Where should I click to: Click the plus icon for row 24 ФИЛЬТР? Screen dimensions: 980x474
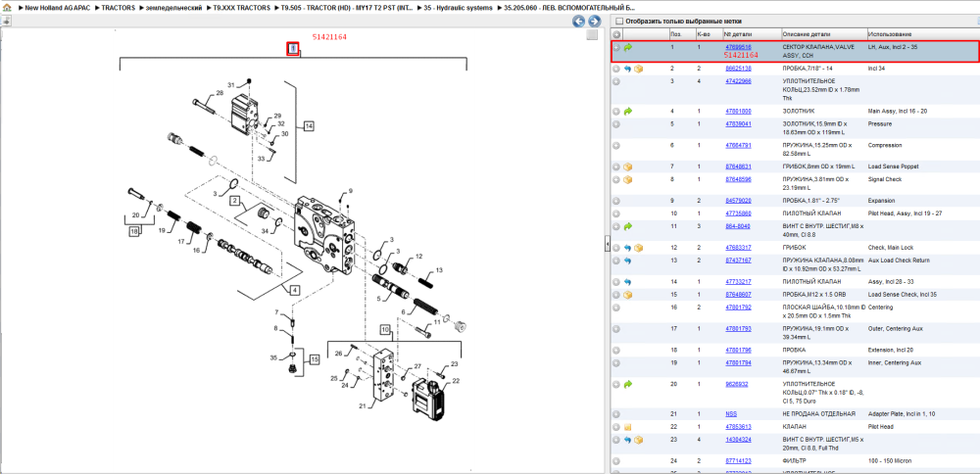pyautogui.click(x=616, y=461)
